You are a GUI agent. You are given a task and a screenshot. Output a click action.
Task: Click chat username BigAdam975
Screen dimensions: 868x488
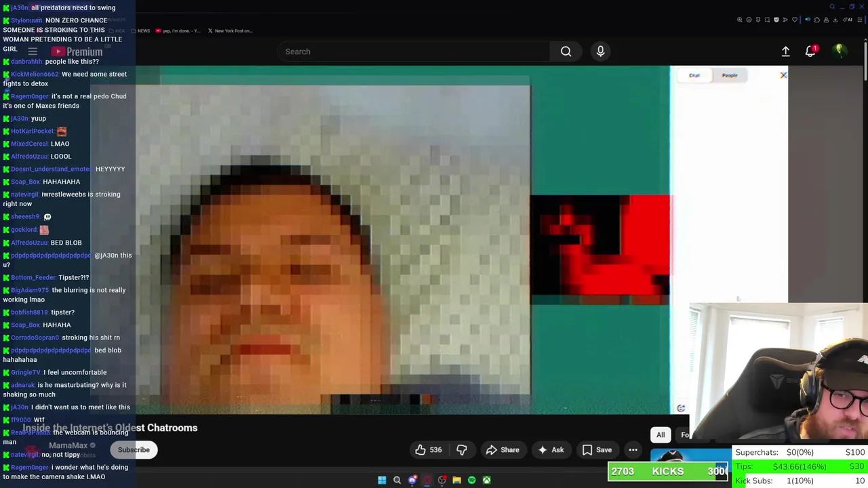[29, 290]
